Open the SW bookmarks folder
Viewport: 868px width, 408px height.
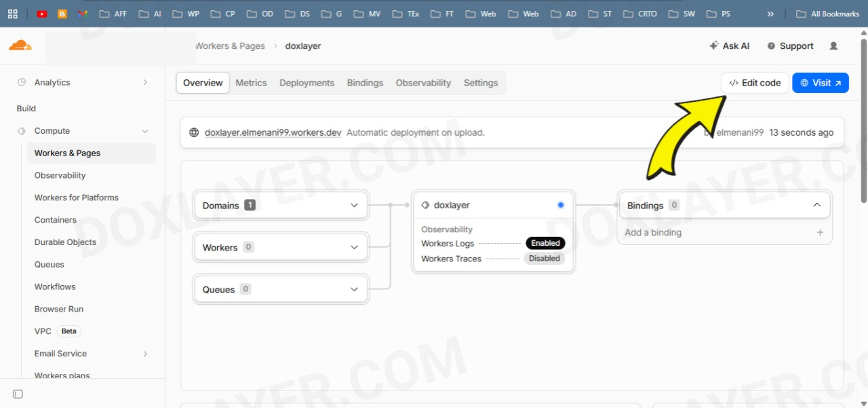point(682,14)
